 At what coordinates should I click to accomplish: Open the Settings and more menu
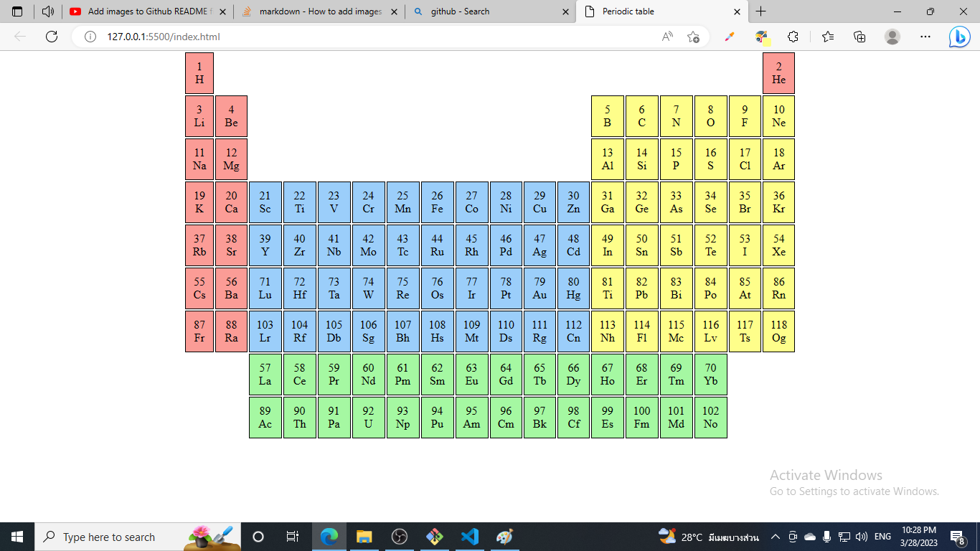click(x=925, y=36)
